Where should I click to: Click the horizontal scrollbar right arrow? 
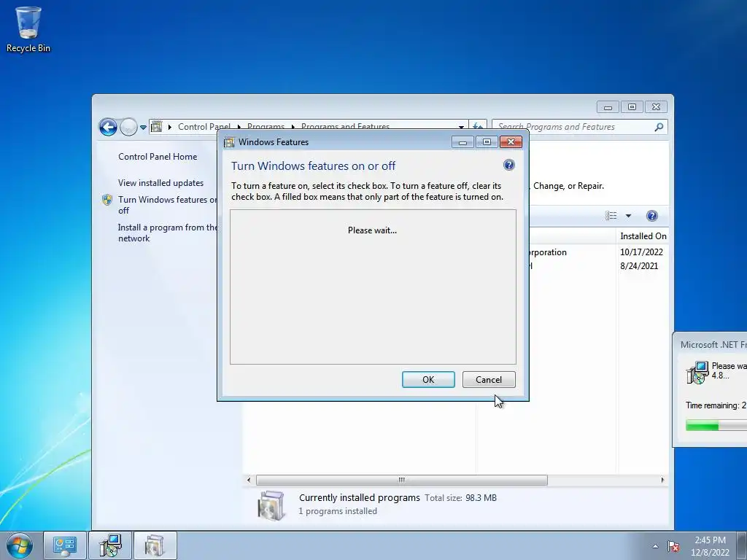tap(662, 480)
